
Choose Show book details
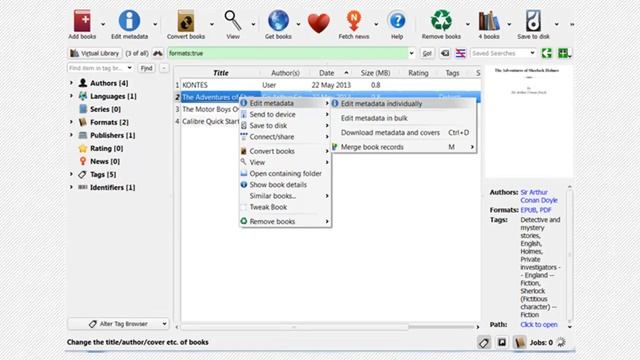tap(285, 184)
